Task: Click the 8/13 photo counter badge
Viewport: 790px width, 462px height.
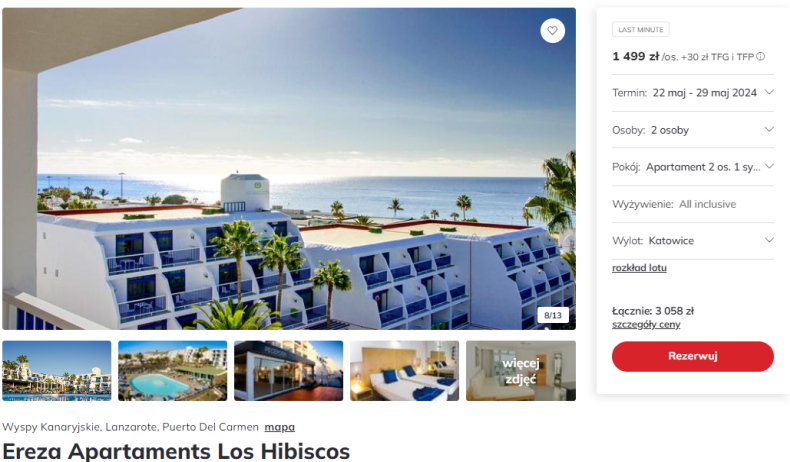Action: (x=553, y=315)
